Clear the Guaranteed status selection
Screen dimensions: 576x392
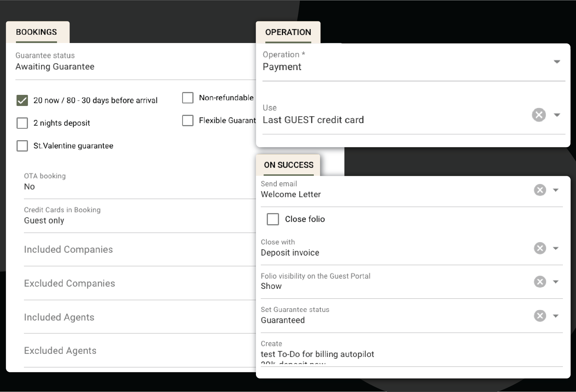click(x=540, y=316)
